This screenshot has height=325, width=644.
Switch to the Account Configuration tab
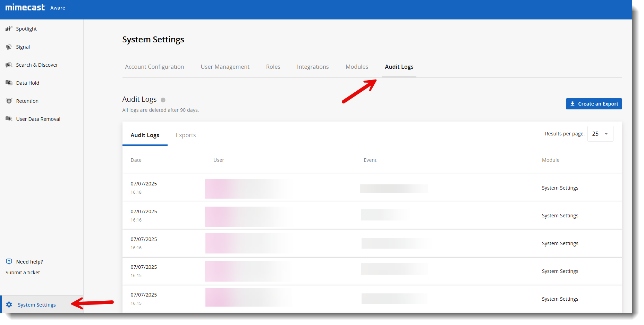[x=154, y=67]
